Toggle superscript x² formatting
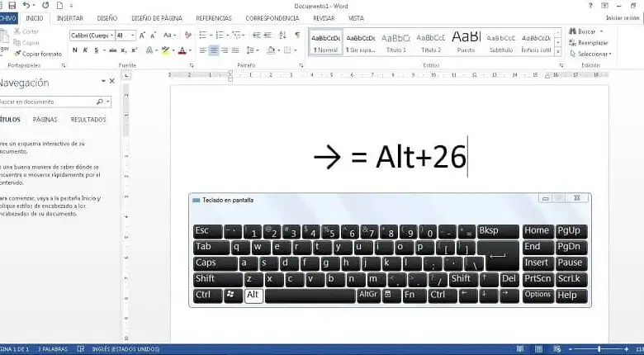This screenshot has height=355, width=644. (x=134, y=50)
